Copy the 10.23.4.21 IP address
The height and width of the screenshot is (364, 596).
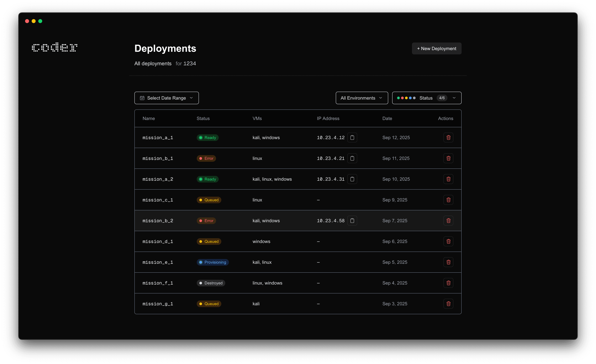coord(352,158)
